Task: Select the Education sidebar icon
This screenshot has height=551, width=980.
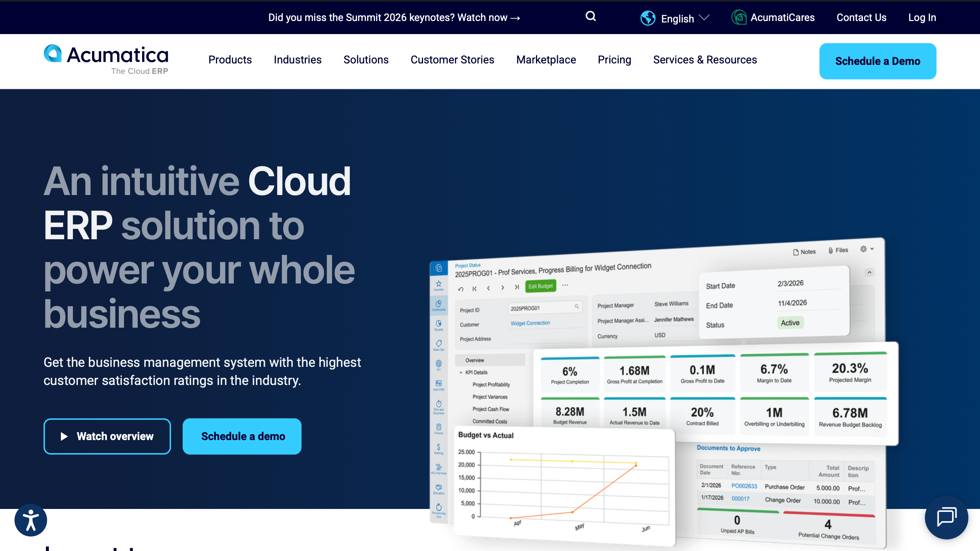Action: click(x=438, y=489)
